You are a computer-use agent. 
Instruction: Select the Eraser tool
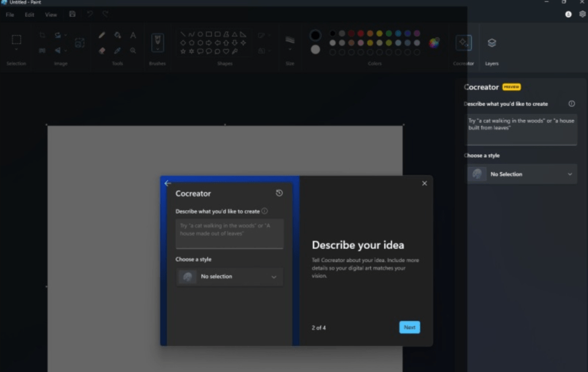102,51
